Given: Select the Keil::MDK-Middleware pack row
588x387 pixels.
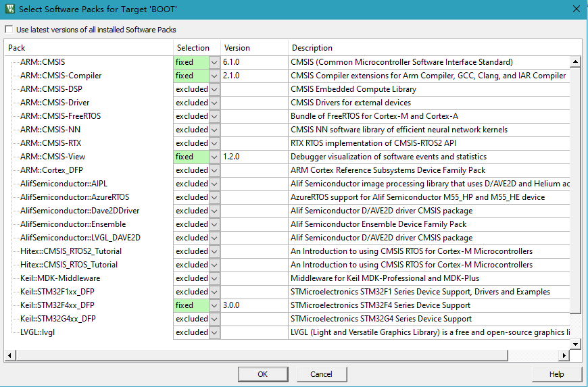Looking at the screenshot, I should [x=60, y=278].
